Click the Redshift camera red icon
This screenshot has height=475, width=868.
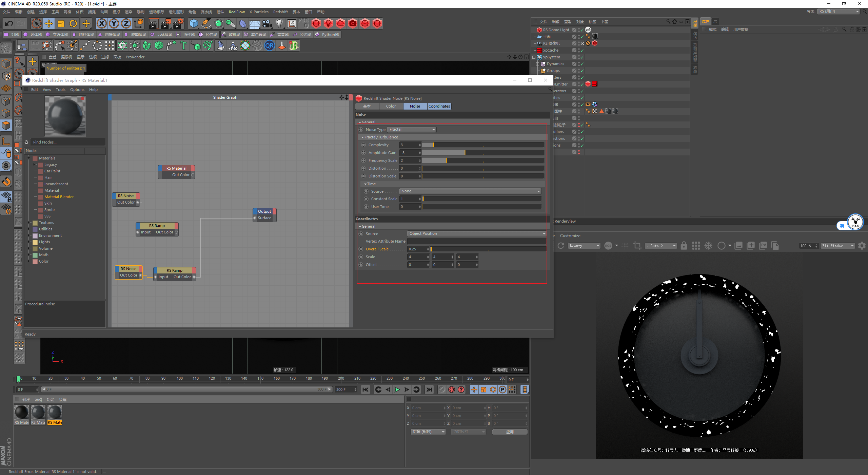[x=353, y=23]
